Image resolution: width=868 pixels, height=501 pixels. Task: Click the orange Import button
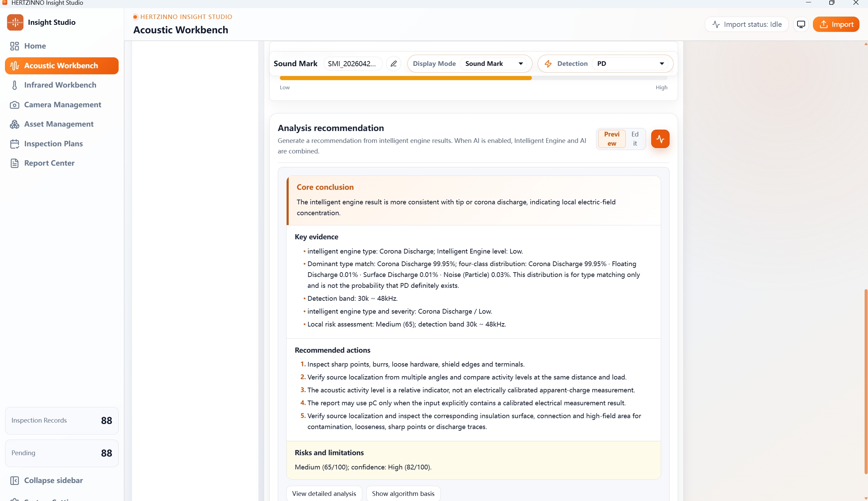pos(836,24)
